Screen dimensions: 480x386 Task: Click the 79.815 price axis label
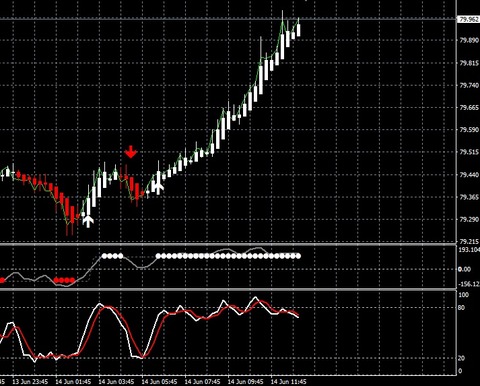coord(469,63)
